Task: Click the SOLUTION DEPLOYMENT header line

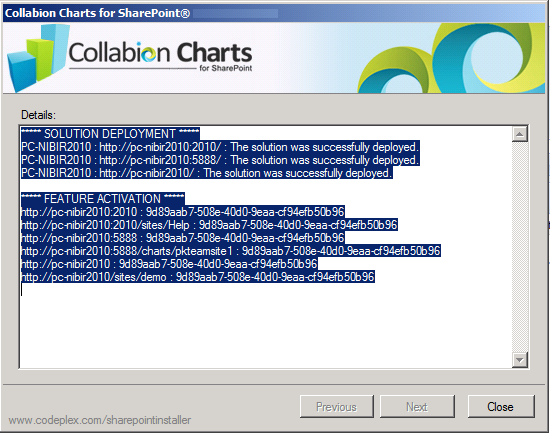Action: 110,134
